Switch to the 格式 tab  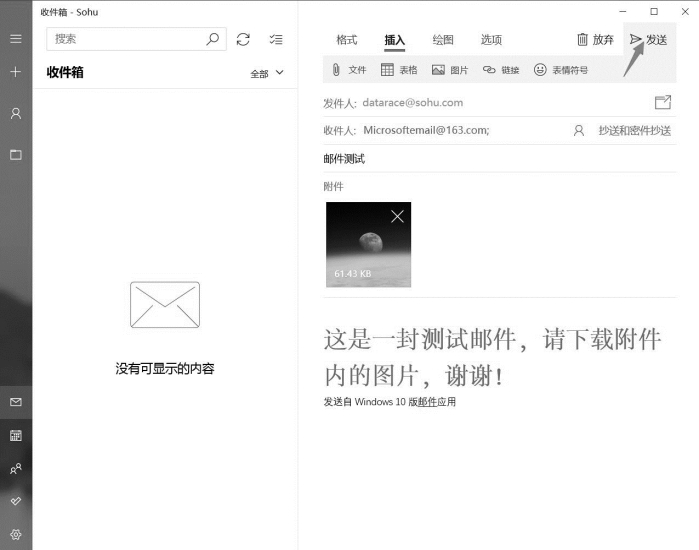(x=346, y=40)
